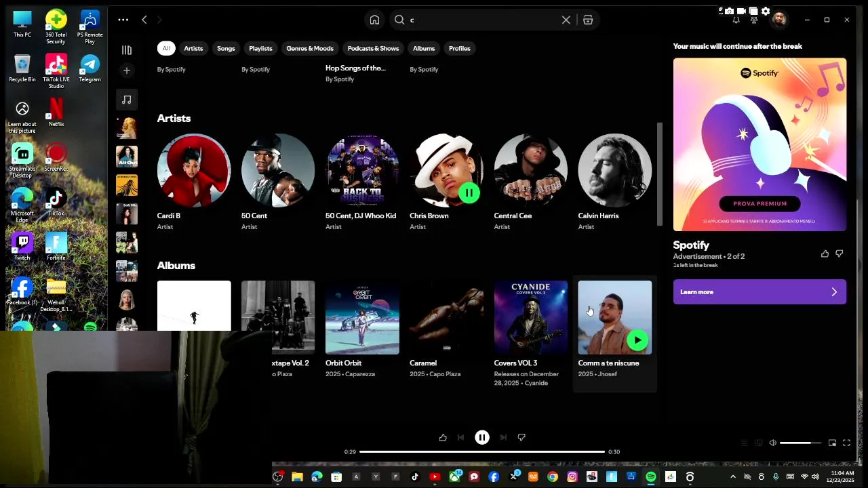Image resolution: width=868 pixels, height=488 pixels.
Task: Select the Podcasts & Shows filter chip
Action: tap(373, 48)
